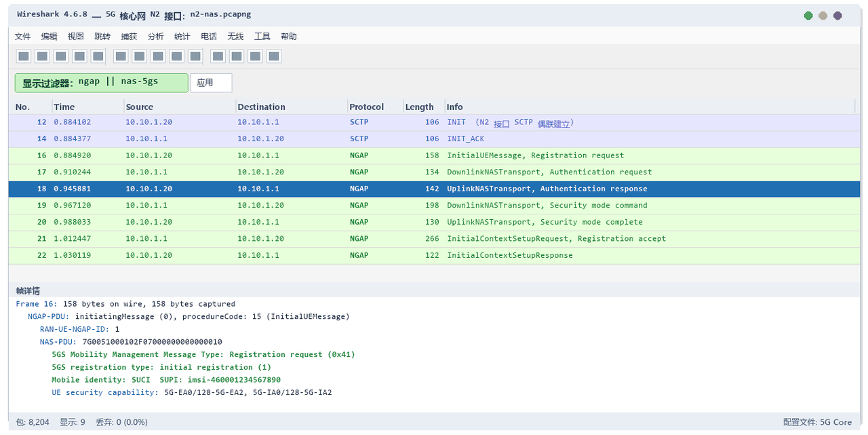The width and height of the screenshot is (868, 435).
Task: Open the 视图 menu
Action: click(76, 37)
